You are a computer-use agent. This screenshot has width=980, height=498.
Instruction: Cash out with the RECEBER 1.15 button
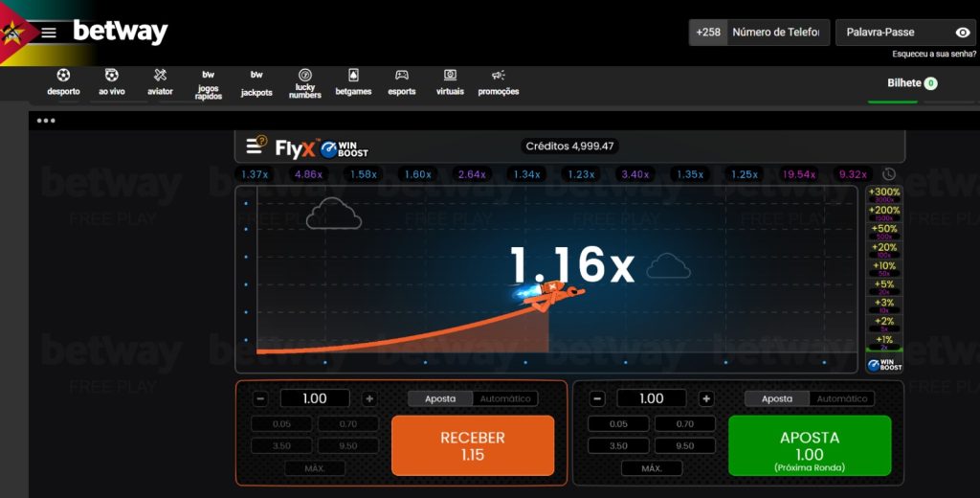click(473, 445)
